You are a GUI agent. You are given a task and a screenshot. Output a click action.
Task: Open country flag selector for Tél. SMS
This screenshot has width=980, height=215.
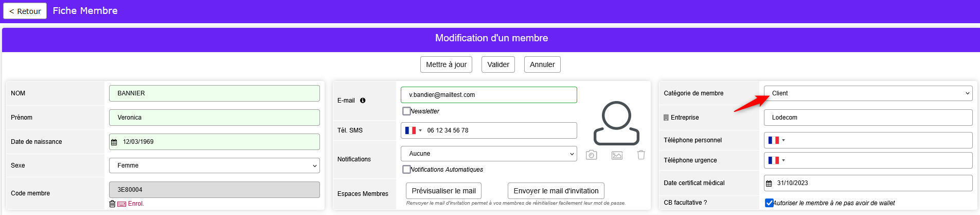(x=413, y=130)
